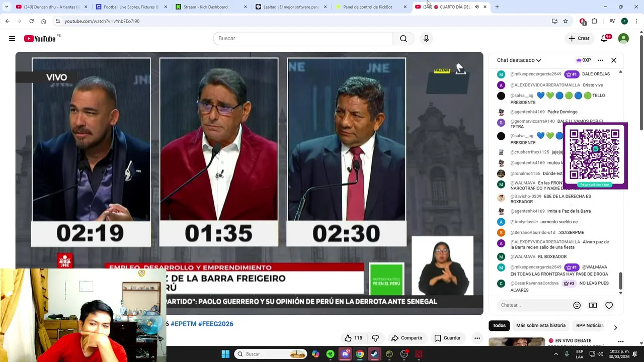
Task: Focus the Chatear message input
Action: tap(533, 305)
